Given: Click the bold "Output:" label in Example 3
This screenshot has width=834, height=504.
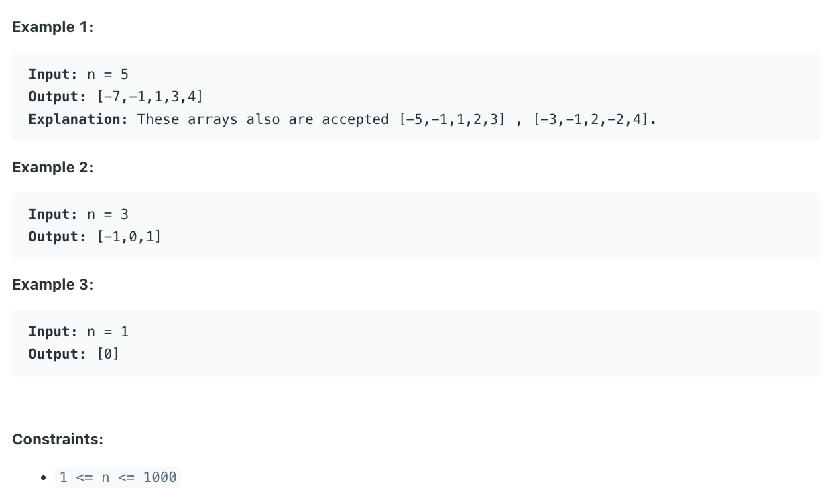Looking at the screenshot, I should click(x=57, y=354).
